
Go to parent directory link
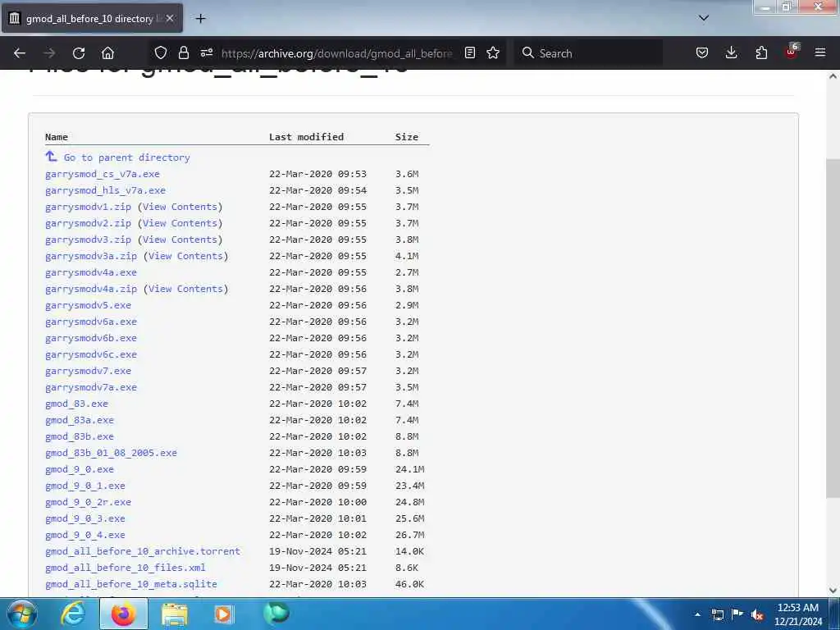click(x=127, y=157)
